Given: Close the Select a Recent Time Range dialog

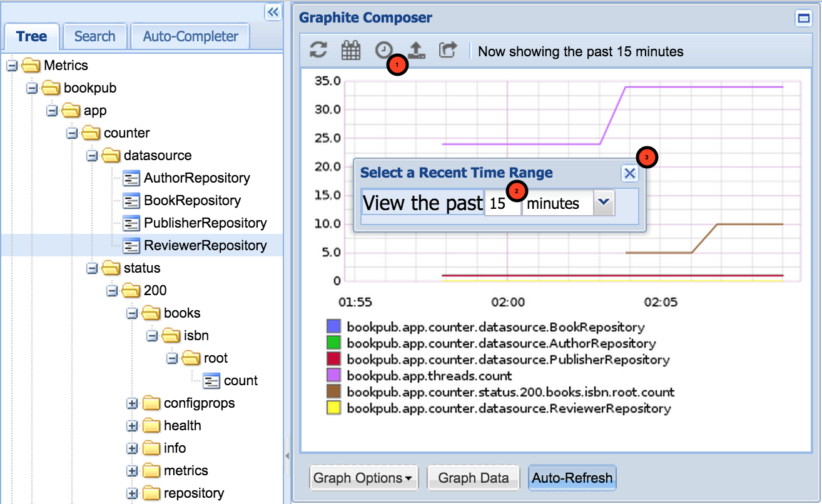Looking at the screenshot, I should pos(630,173).
